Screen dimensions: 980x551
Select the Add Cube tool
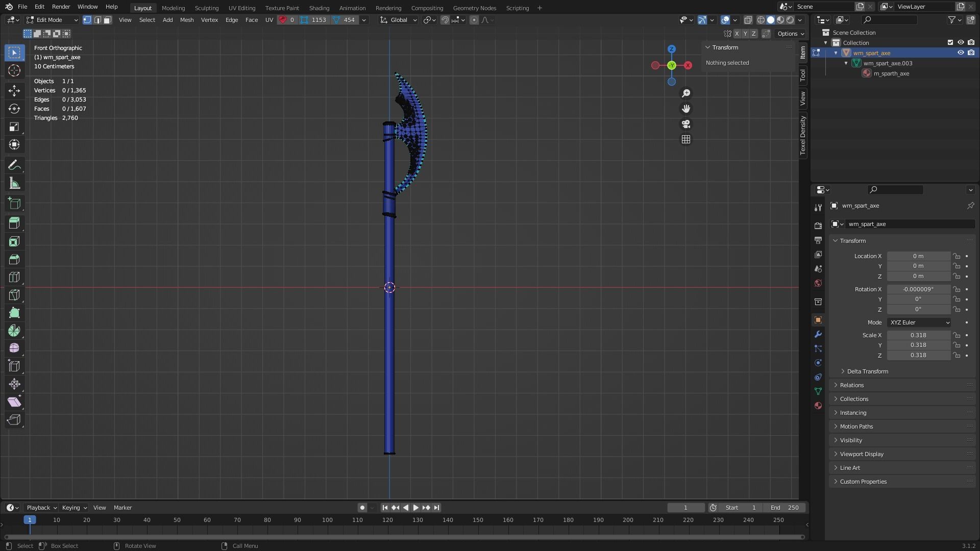(14, 204)
